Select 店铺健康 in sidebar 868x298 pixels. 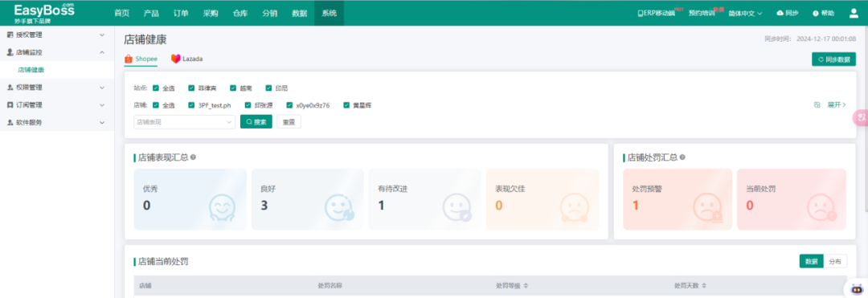pyautogui.click(x=31, y=70)
